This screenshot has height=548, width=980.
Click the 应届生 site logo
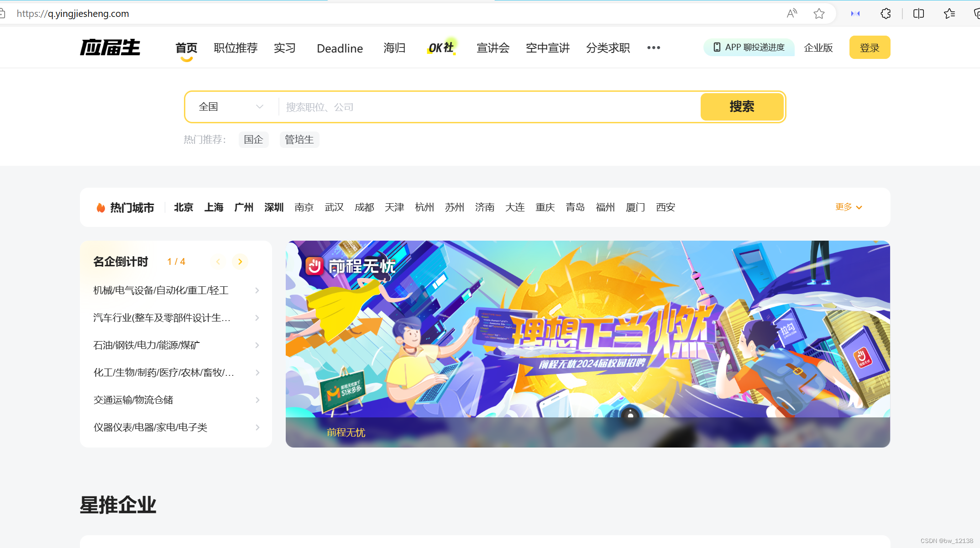tap(110, 47)
